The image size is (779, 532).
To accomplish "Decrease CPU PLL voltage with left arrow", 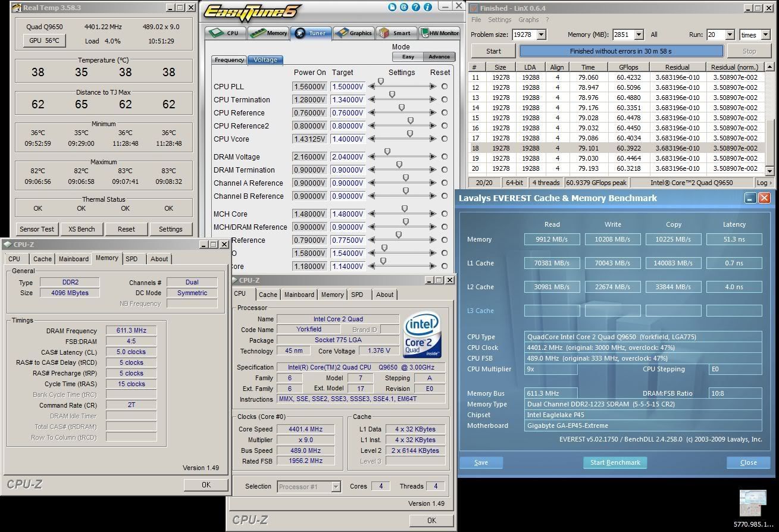I will pos(372,87).
